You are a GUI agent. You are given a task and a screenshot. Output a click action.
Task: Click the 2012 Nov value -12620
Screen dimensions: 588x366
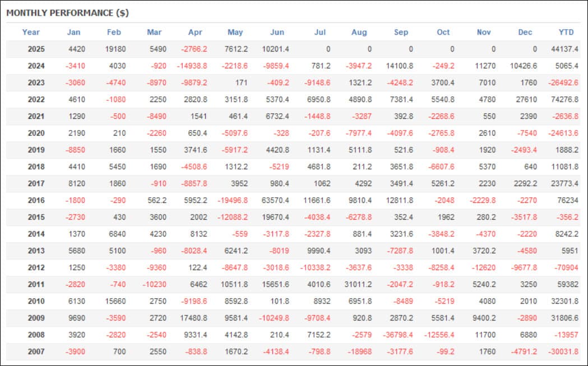484,268
